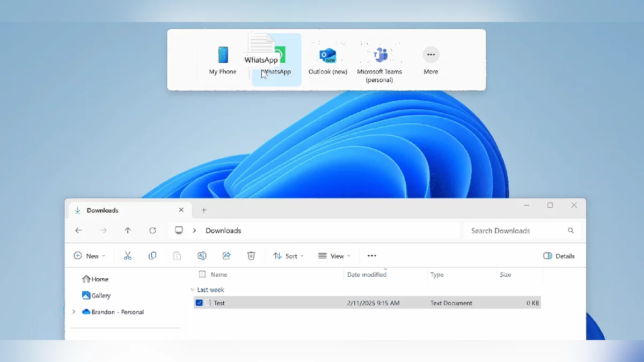The height and width of the screenshot is (362, 644).
Task: Click the Share icon in toolbar
Action: (226, 256)
